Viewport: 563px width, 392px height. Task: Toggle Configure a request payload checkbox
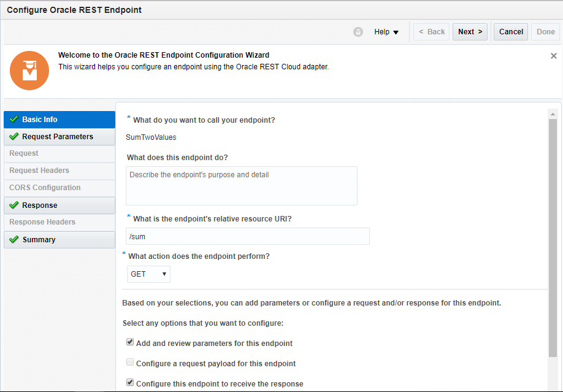[130, 363]
